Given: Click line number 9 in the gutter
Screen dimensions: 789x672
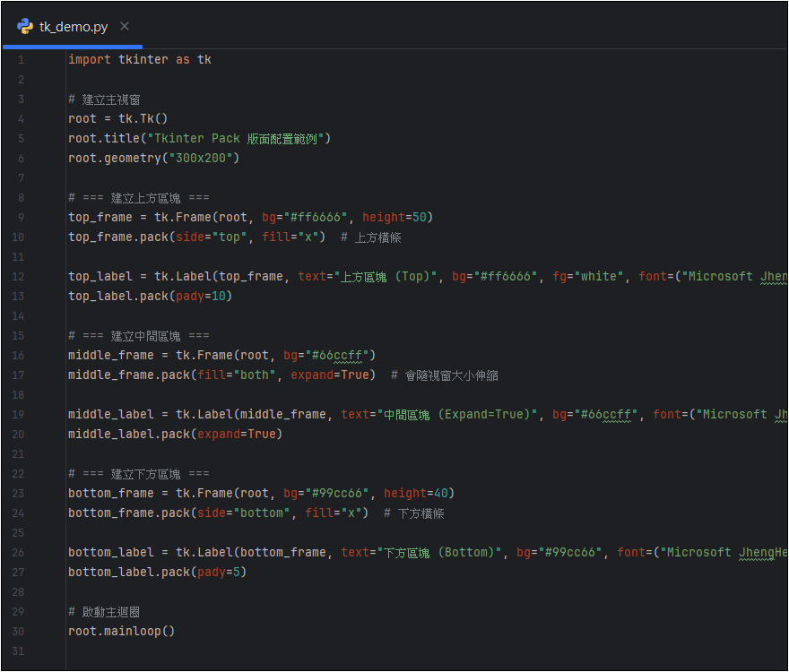Looking at the screenshot, I should tap(21, 218).
